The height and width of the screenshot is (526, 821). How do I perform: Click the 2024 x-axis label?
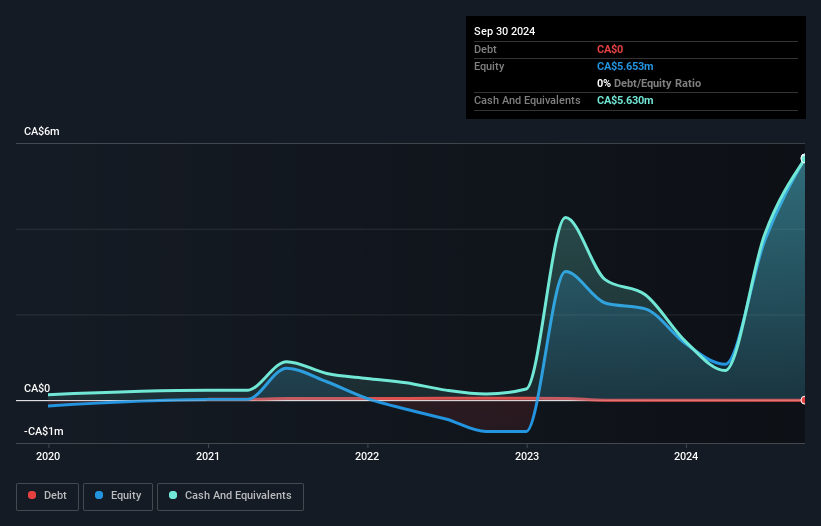click(686, 456)
